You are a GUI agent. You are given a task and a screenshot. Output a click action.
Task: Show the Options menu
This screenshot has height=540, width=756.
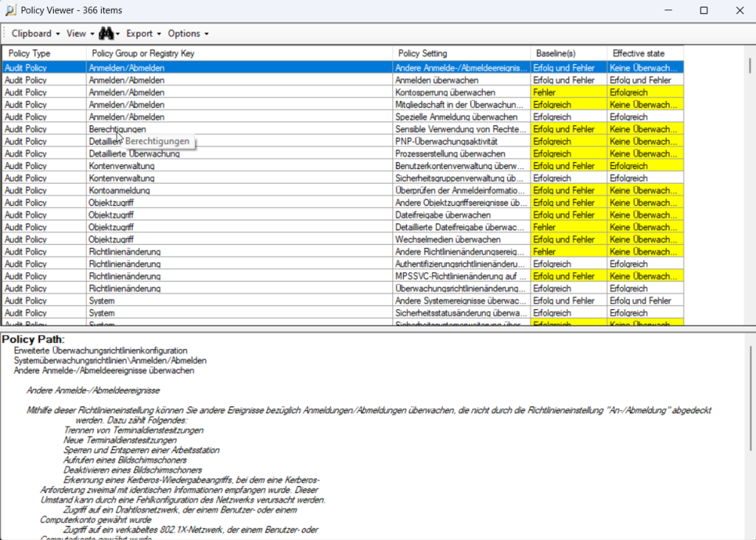[x=188, y=34]
